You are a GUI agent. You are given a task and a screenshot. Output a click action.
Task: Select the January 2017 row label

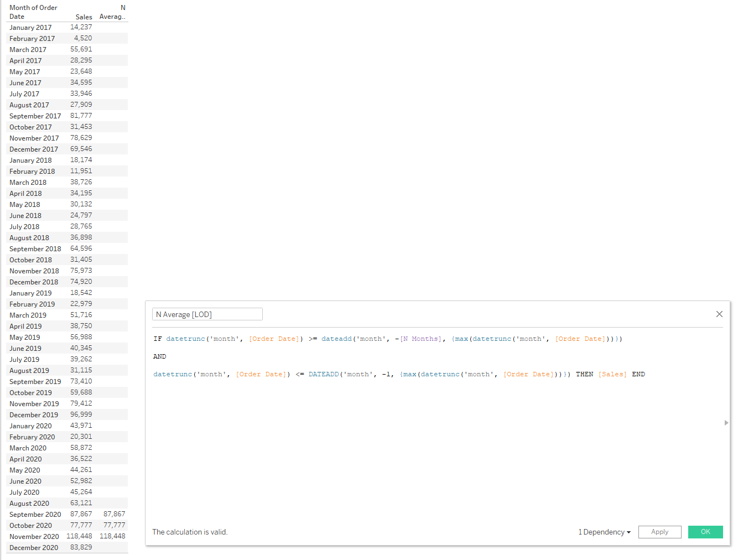[30, 28]
